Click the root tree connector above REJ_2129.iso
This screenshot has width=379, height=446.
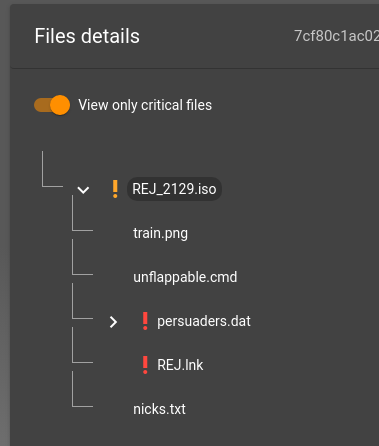(x=52, y=169)
